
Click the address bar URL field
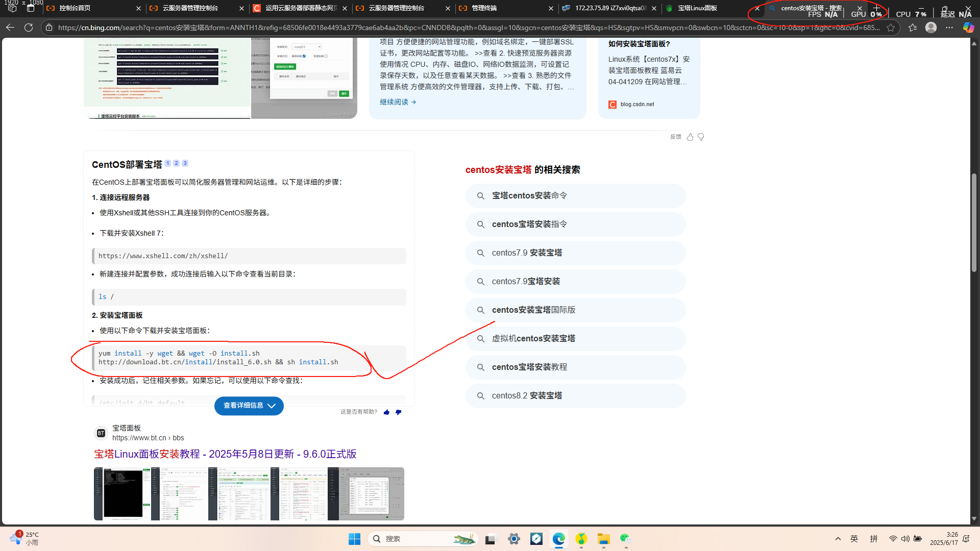pyautogui.click(x=469, y=28)
